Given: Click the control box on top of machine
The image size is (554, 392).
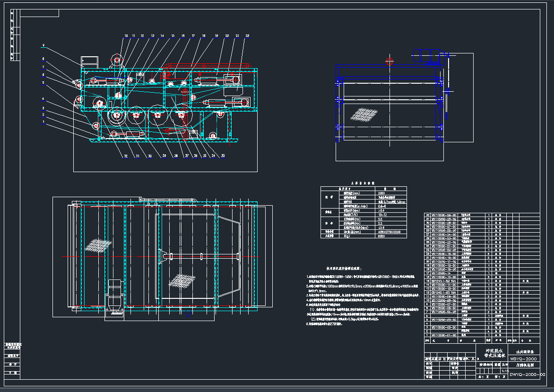Looking at the screenshot, I should coord(89,61).
